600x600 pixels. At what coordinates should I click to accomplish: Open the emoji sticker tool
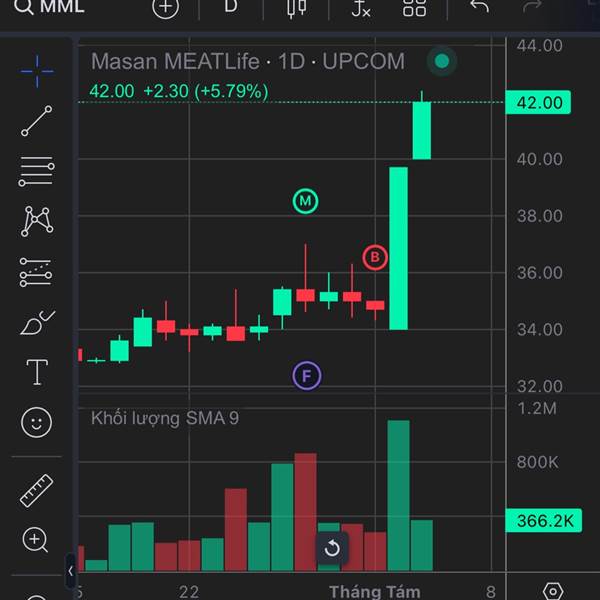pyautogui.click(x=36, y=422)
